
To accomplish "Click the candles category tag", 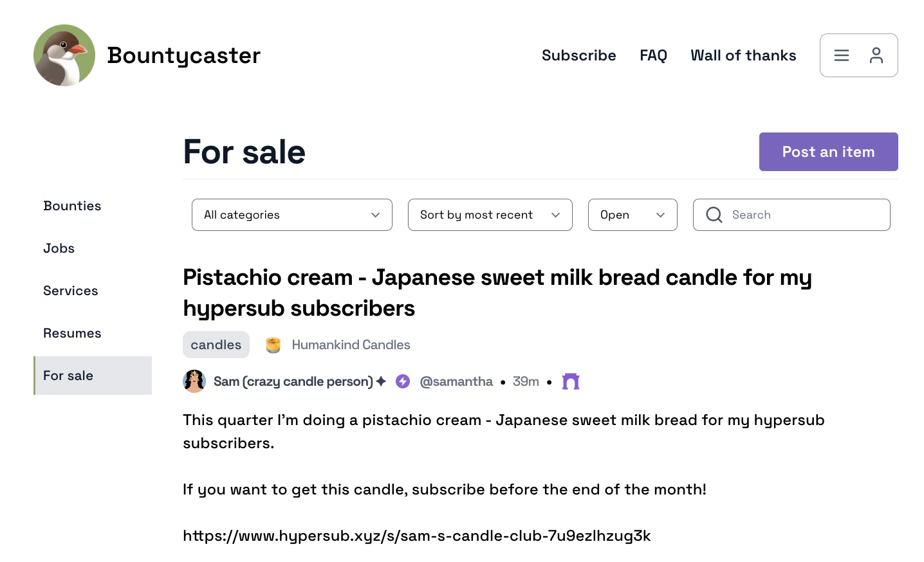I will pyautogui.click(x=216, y=345).
